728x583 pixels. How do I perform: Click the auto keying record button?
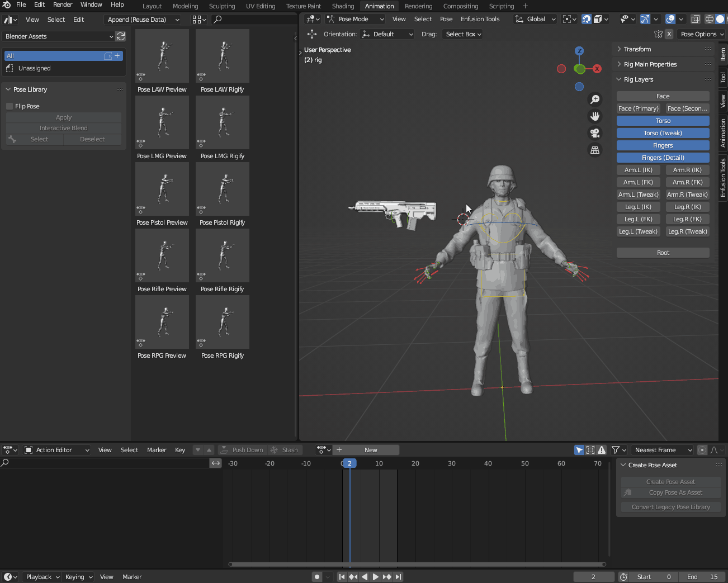(317, 577)
